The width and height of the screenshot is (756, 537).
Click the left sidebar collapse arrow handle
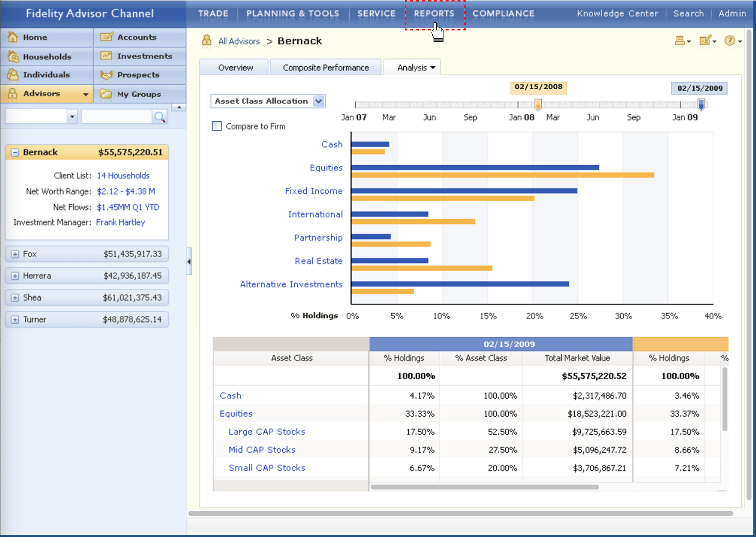click(x=189, y=262)
